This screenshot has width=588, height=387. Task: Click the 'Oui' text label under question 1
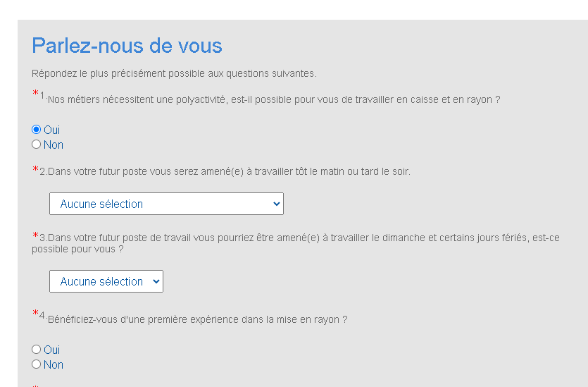tap(52, 130)
